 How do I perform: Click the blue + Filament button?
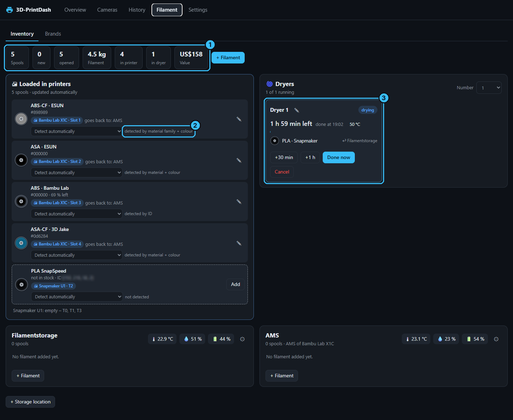[x=228, y=58]
